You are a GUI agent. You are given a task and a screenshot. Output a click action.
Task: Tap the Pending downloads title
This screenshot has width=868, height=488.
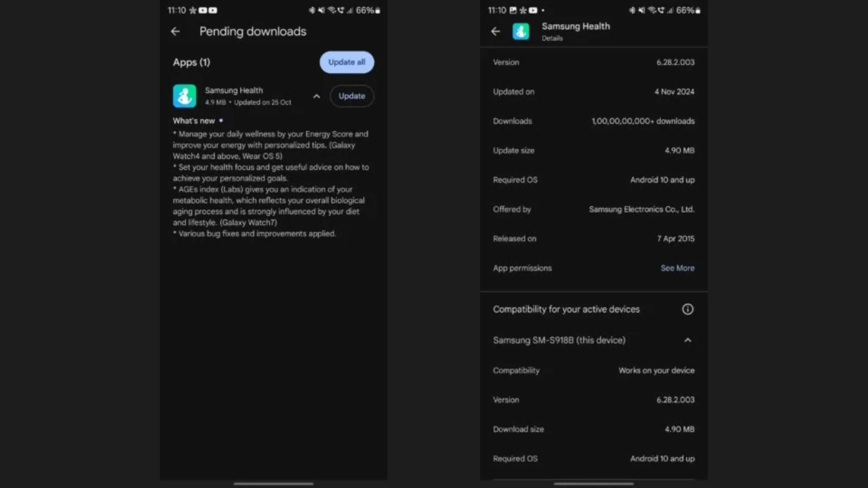click(253, 32)
